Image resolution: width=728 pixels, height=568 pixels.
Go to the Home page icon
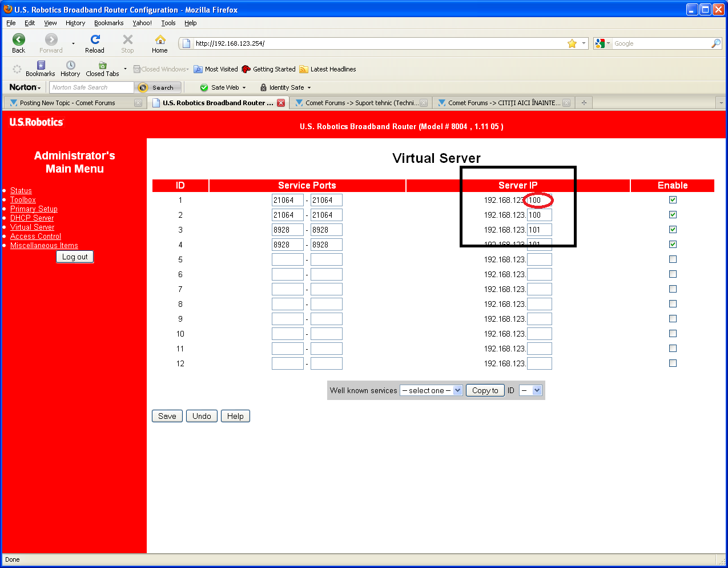[160, 39]
